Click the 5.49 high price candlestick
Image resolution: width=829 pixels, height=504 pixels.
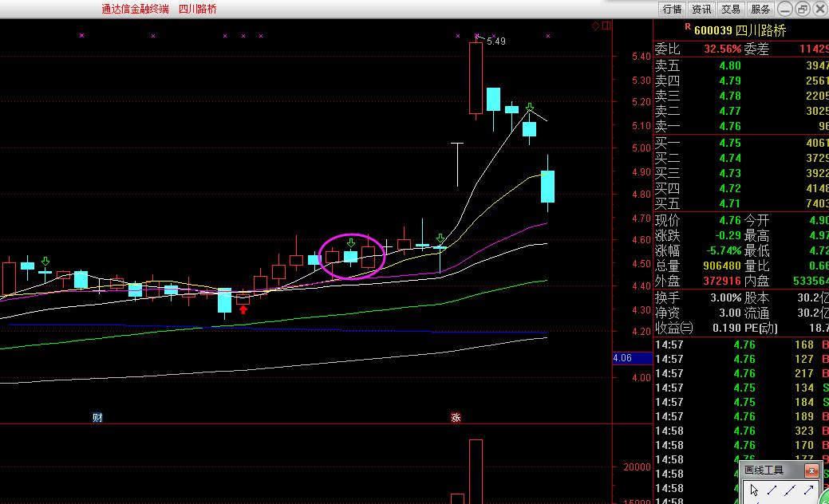(x=476, y=78)
